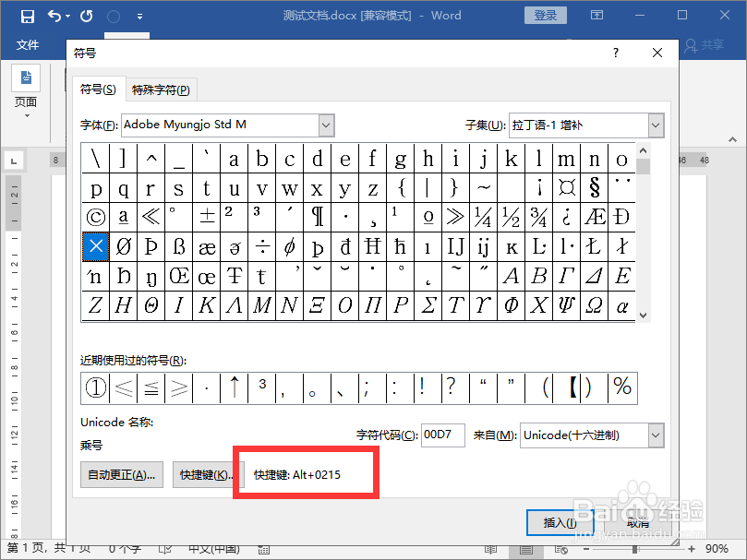Switch to Read Mode view in status bar
The width and height of the screenshot is (747, 560).
point(490,550)
